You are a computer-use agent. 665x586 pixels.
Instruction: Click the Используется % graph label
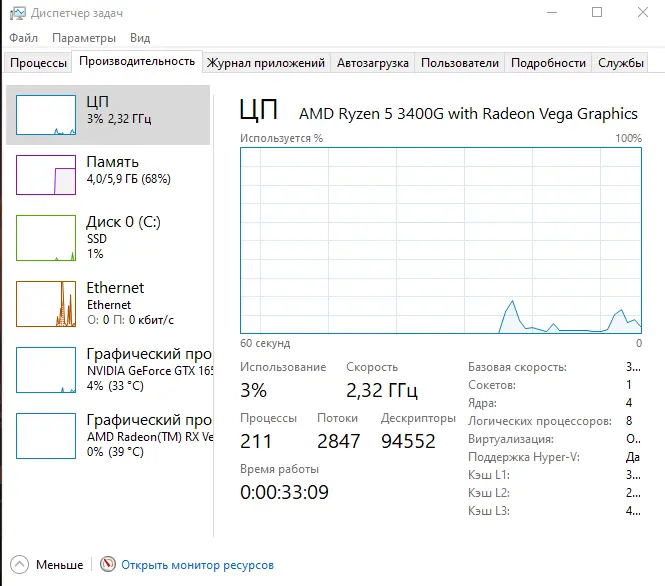click(282, 138)
